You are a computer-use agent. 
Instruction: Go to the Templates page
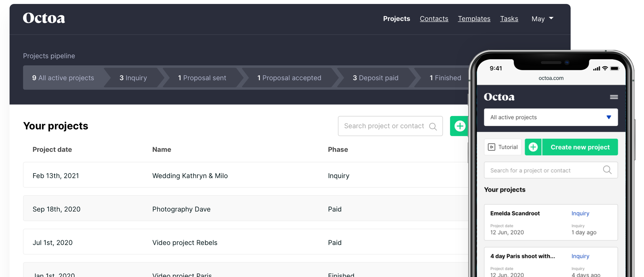click(x=474, y=19)
